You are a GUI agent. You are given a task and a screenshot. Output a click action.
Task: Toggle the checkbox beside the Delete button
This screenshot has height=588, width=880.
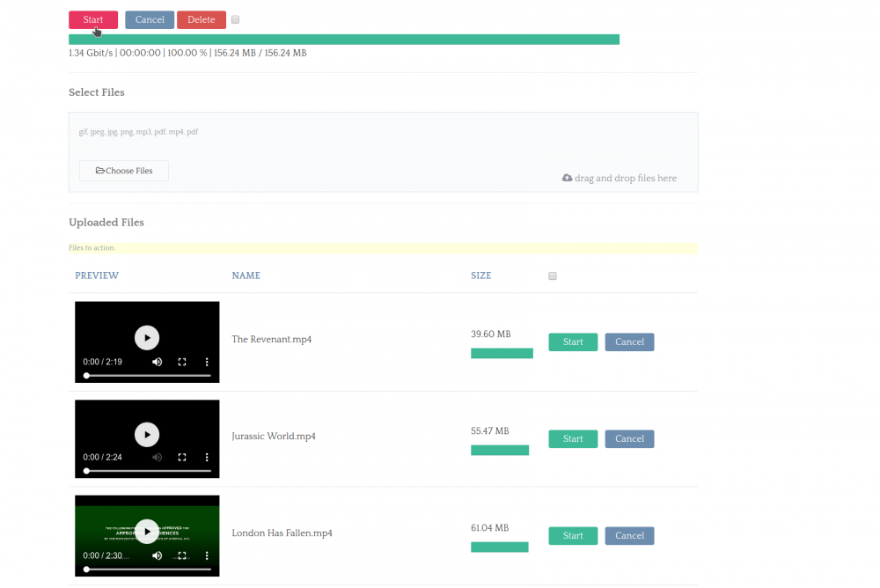(x=236, y=19)
